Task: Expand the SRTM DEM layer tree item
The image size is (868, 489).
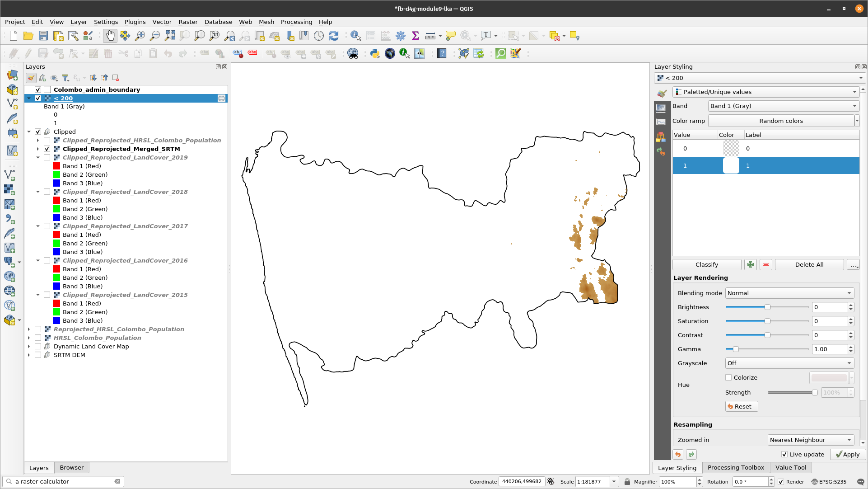Action: pos(28,355)
